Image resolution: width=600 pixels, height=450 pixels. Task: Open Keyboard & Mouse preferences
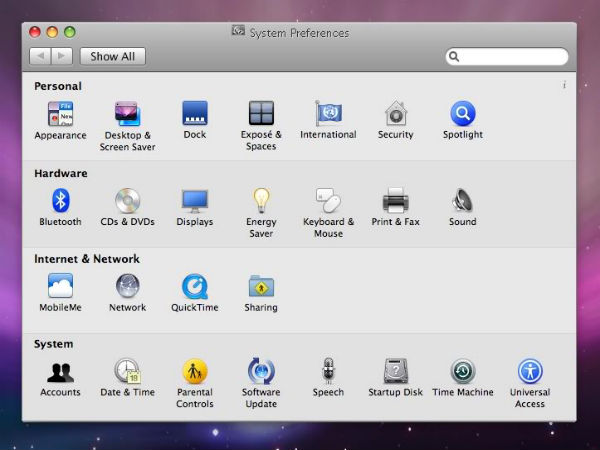pyautogui.click(x=329, y=201)
